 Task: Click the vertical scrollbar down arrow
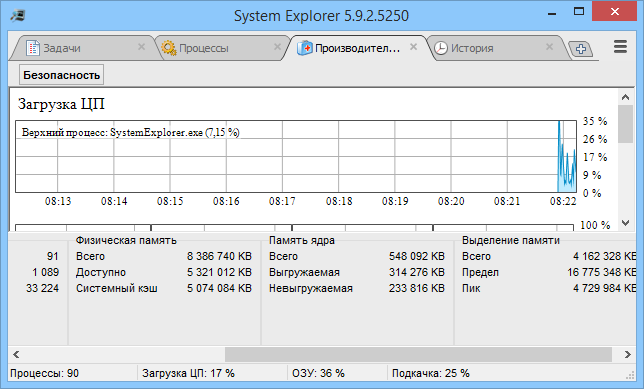(x=626, y=223)
